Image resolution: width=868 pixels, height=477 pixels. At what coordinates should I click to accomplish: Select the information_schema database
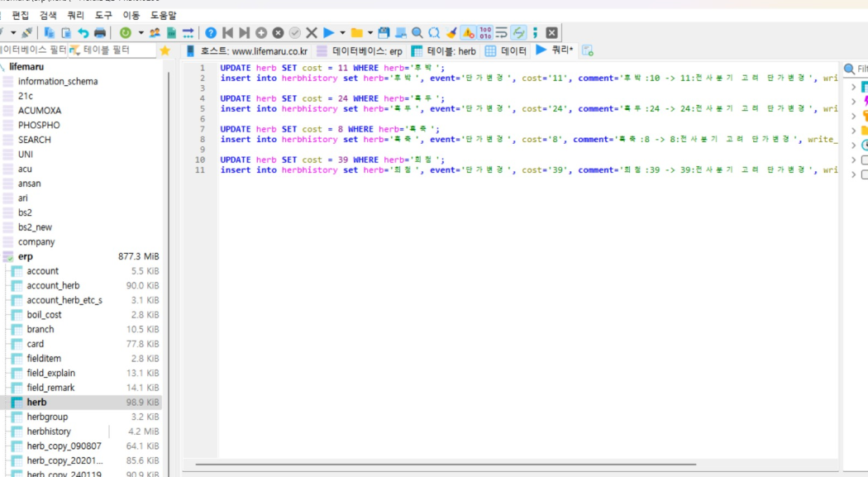[x=58, y=81]
